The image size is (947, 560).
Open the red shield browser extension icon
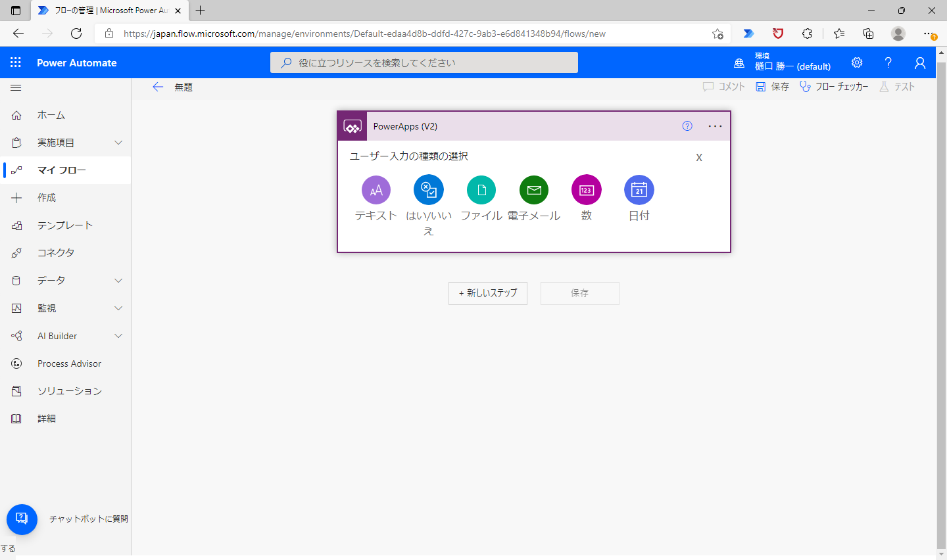(x=778, y=34)
